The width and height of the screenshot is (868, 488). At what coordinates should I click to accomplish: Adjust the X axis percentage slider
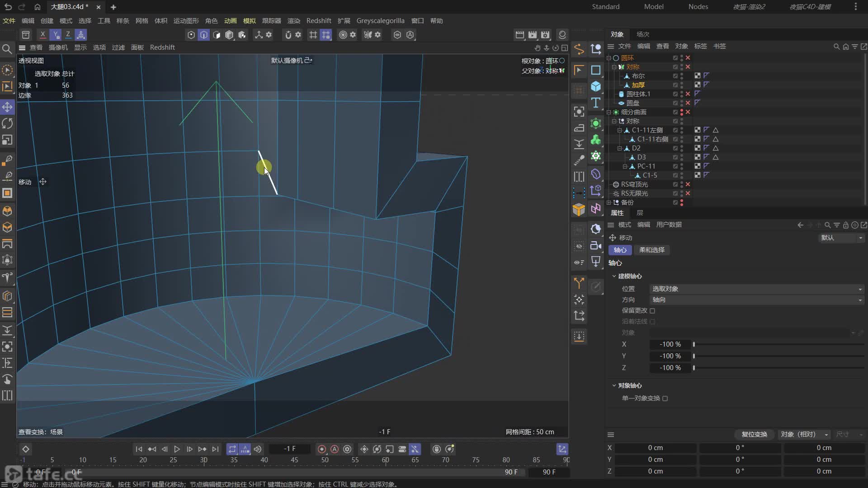click(694, 344)
